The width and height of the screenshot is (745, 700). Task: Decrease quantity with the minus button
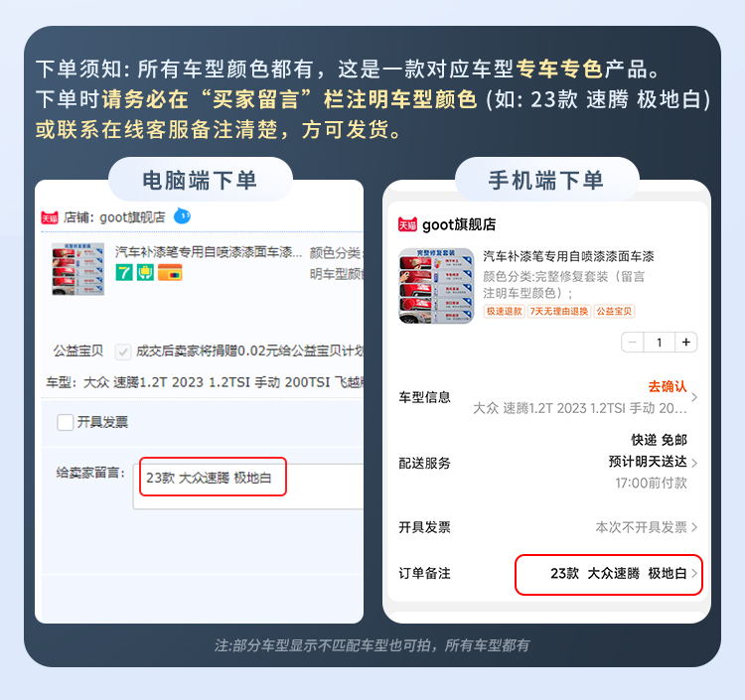click(x=633, y=343)
